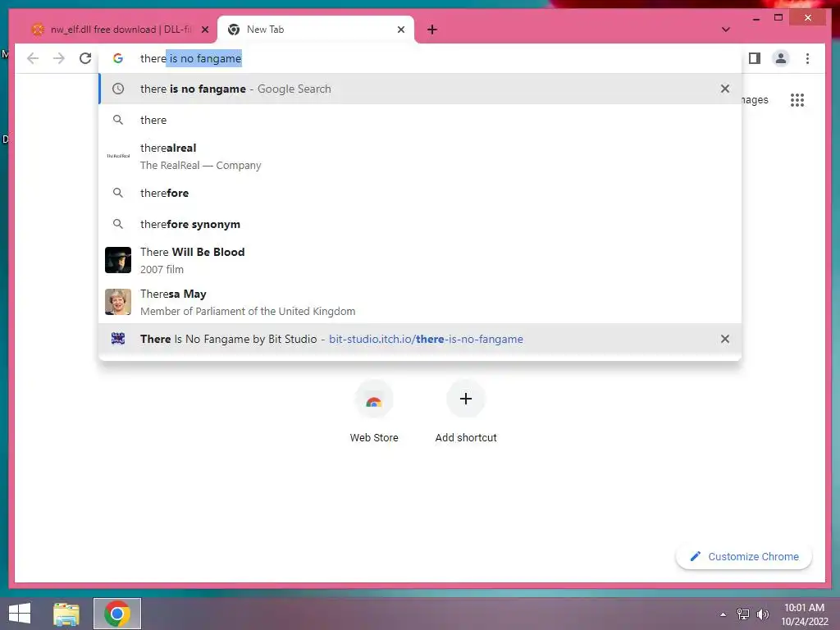Open the Windows Start menu
840x630 pixels.
coord(20,614)
